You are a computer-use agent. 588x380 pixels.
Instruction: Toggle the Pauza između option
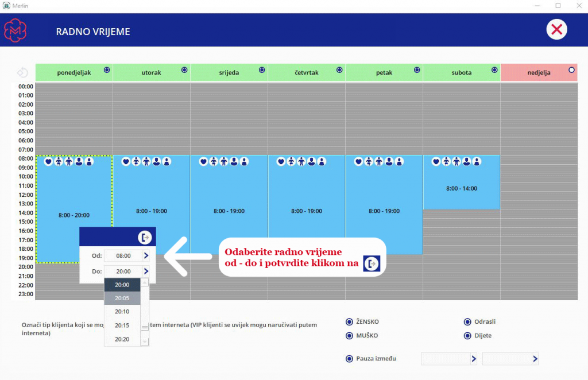(349, 359)
